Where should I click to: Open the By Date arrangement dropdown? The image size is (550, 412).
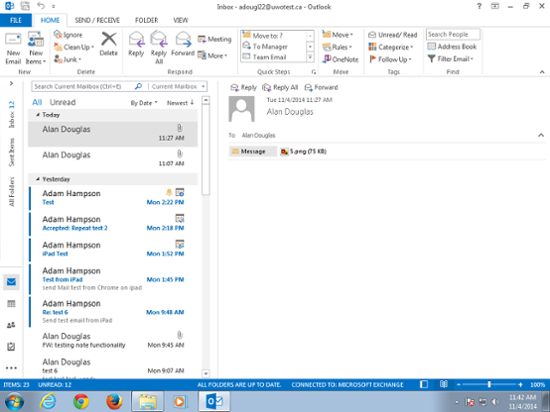pos(144,103)
